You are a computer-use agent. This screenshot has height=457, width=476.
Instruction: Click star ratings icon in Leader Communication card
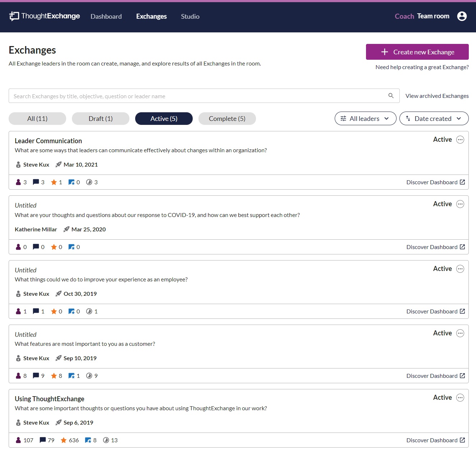coord(54,182)
